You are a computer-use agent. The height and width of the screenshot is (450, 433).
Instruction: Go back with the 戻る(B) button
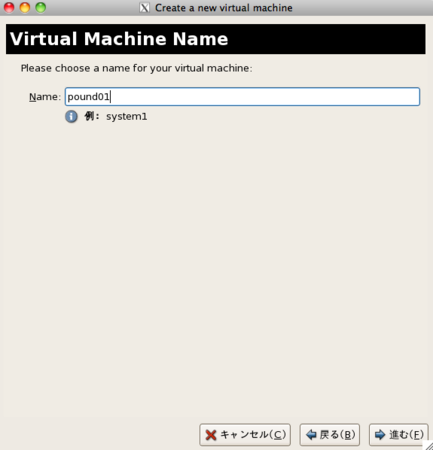point(330,435)
